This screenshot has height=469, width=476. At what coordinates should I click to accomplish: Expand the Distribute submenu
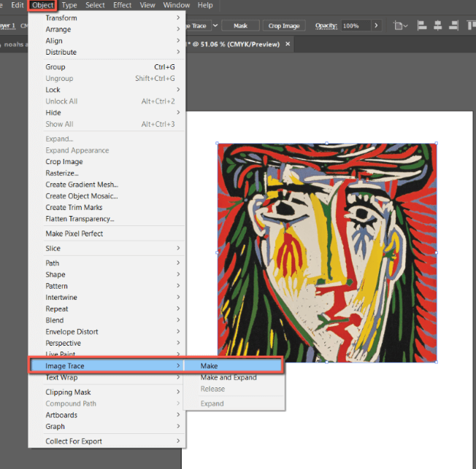tap(107, 53)
